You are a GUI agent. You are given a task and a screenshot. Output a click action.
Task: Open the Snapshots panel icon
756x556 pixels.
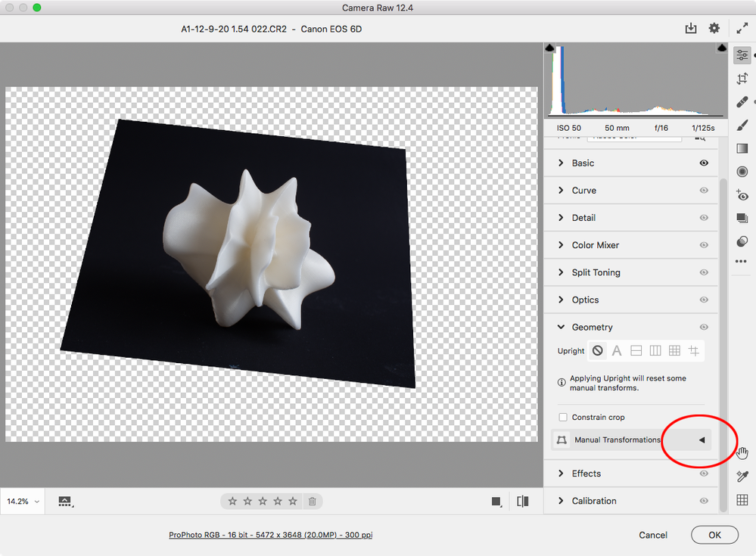[742, 219]
